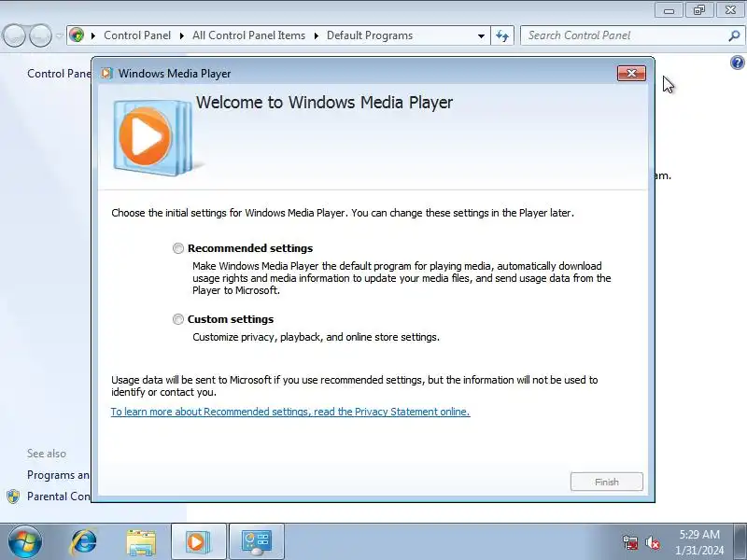Click the muted volume tray icon
The image size is (747, 560).
[653, 542]
